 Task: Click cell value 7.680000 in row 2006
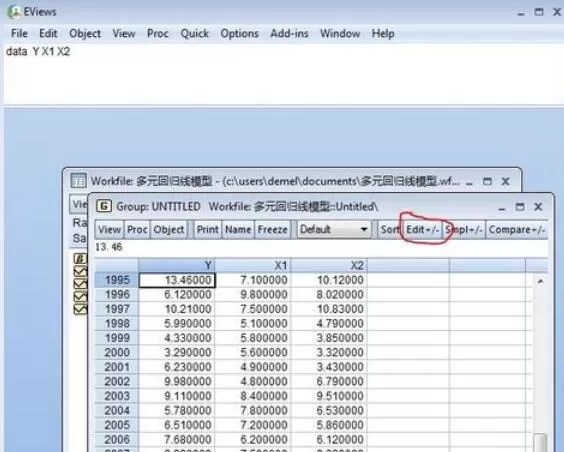[x=177, y=439]
